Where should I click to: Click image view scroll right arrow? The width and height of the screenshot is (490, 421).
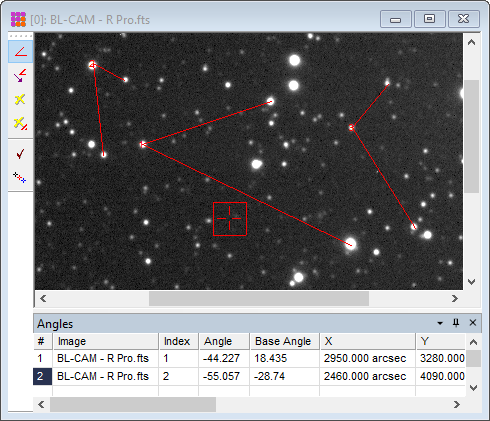click(x=455, y=298)
